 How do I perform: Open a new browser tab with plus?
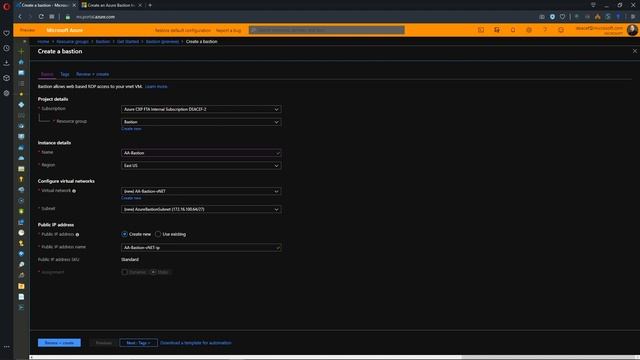click(x=150, y=5)
